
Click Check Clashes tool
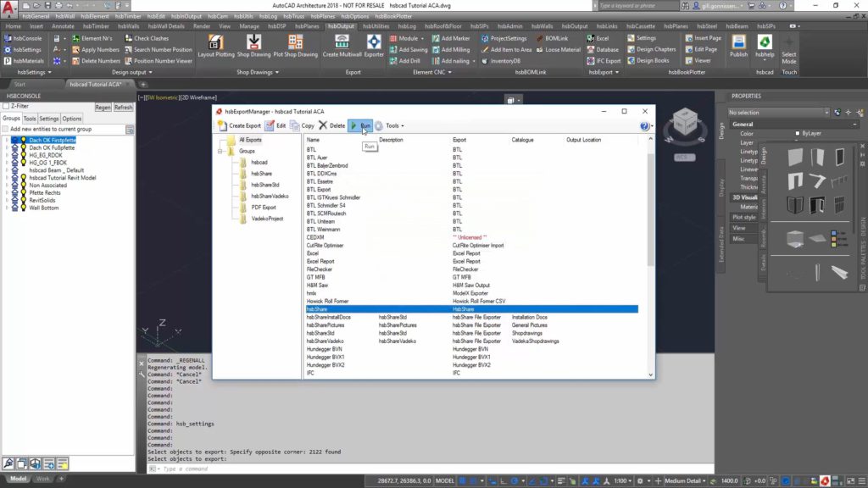[x=147, y=38]
